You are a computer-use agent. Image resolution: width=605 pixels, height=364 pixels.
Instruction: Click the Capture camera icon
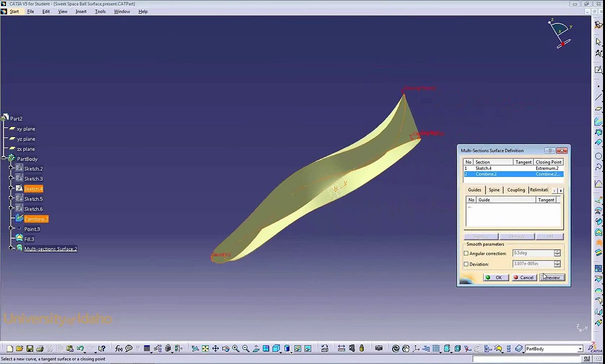pos(379,348)
